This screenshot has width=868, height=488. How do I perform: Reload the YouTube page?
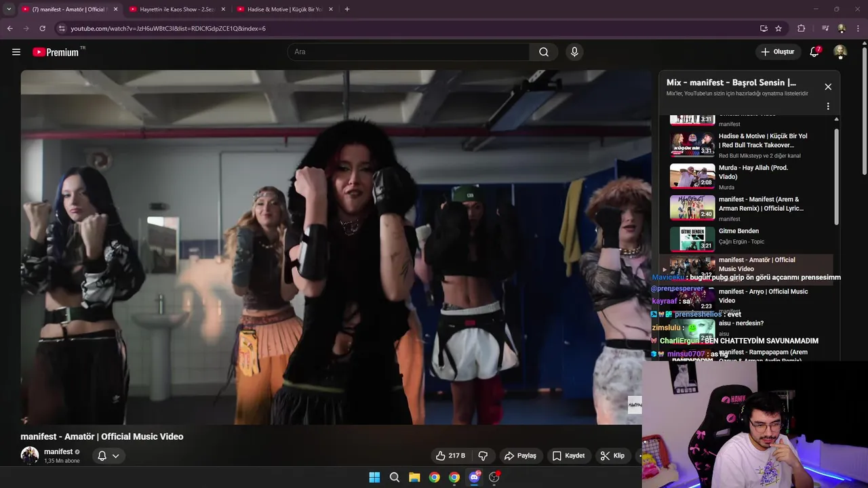tap(42, 28)
